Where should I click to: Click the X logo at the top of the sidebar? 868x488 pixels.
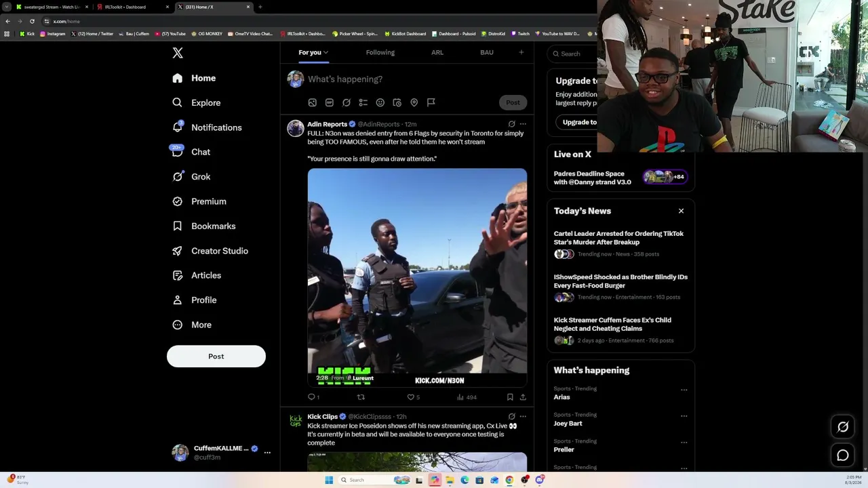[178, 53]
